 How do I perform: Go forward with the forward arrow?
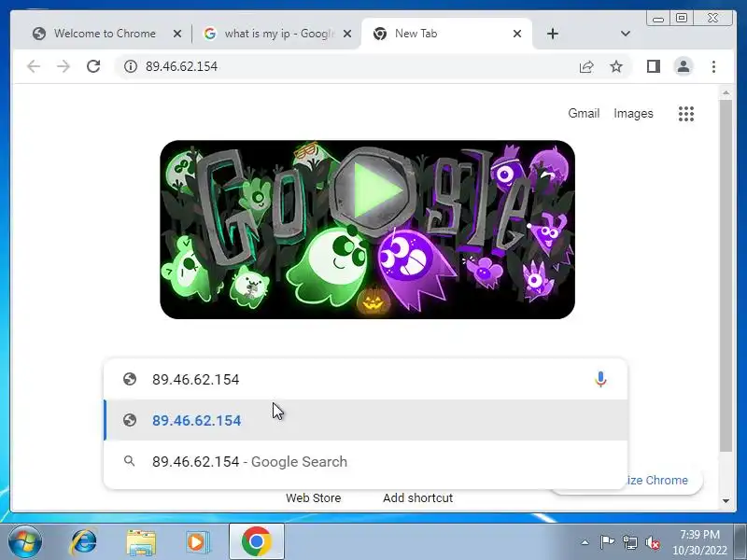(63, 66)
